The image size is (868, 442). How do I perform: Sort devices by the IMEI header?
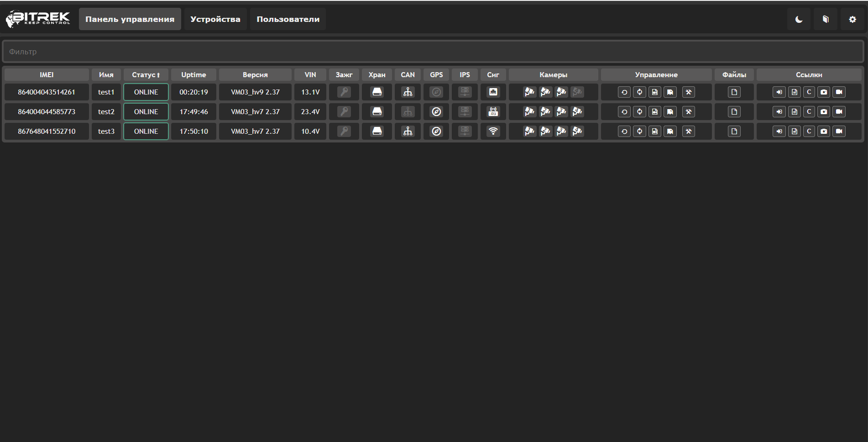pos(47,75)
